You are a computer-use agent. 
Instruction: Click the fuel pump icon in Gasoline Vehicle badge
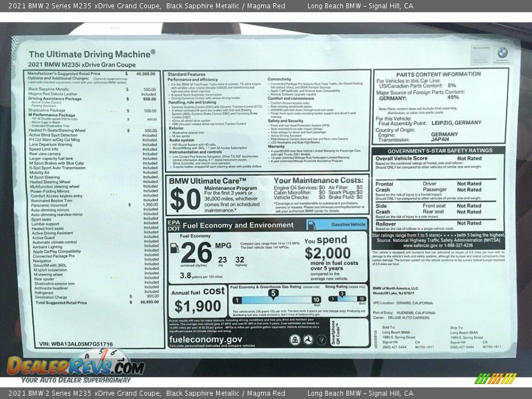(311, 224)
